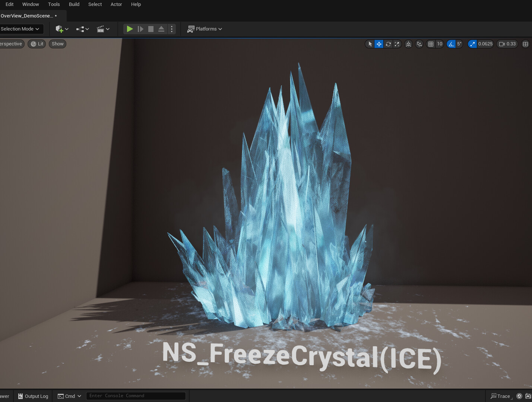532x402 pixels.
Task: Click the eject button
Action: click(161, 29)
